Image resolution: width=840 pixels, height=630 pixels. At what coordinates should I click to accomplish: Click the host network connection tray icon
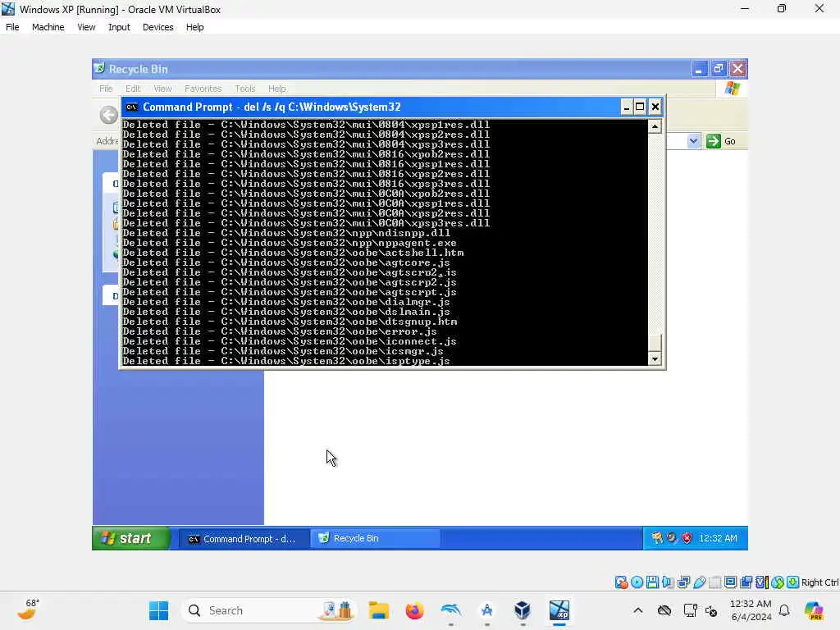coord(690,610)
